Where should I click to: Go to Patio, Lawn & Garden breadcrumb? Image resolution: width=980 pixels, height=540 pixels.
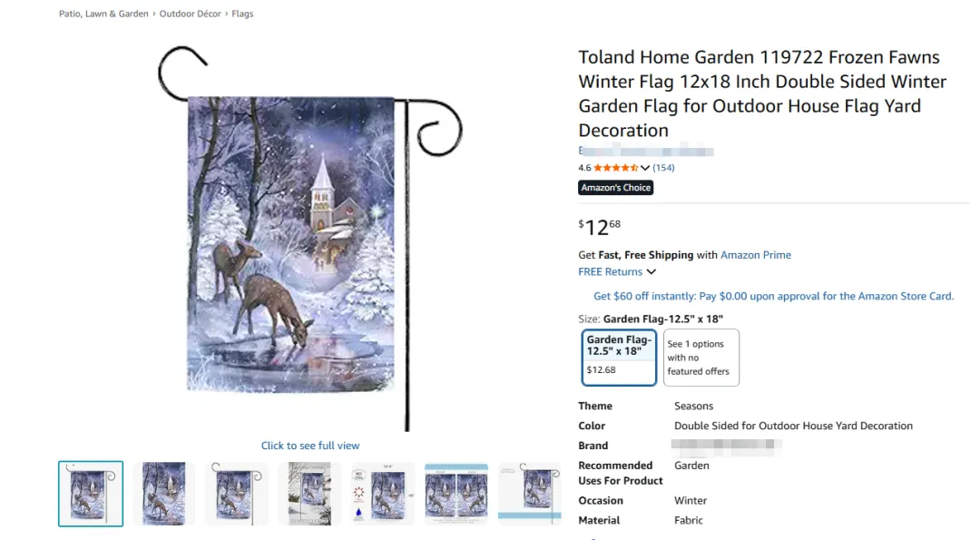pos(103,14)
